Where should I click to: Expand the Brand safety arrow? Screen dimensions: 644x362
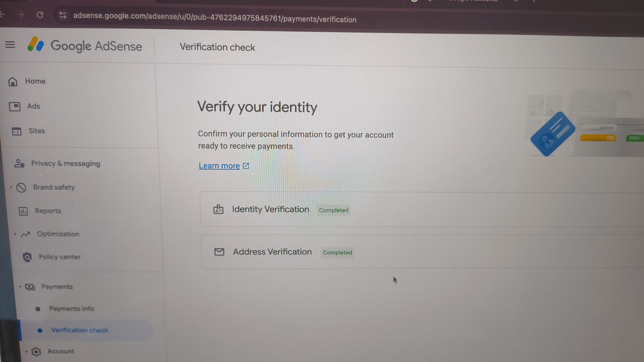[11, 187]
